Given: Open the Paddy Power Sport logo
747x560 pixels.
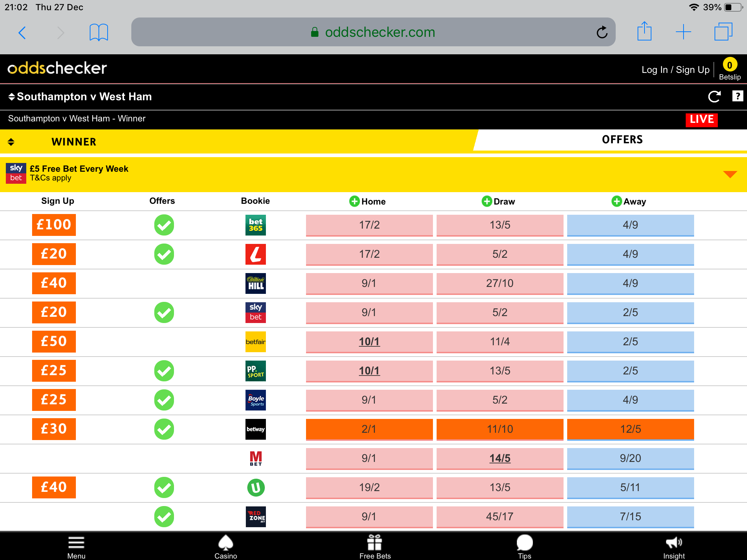Looking at the screenshot, I should [256, 371].
